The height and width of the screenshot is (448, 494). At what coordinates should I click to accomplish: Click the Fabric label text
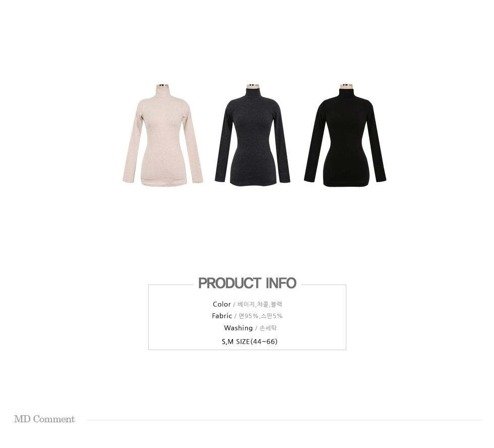pos(222,316)
